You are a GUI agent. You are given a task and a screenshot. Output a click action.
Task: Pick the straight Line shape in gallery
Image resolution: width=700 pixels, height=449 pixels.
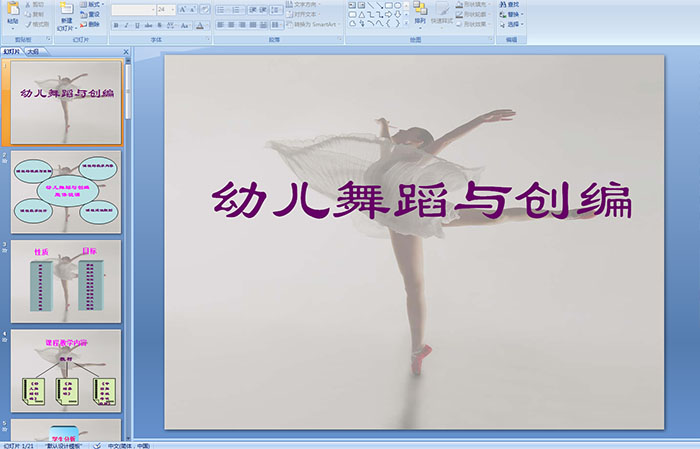tap(370, 5)
